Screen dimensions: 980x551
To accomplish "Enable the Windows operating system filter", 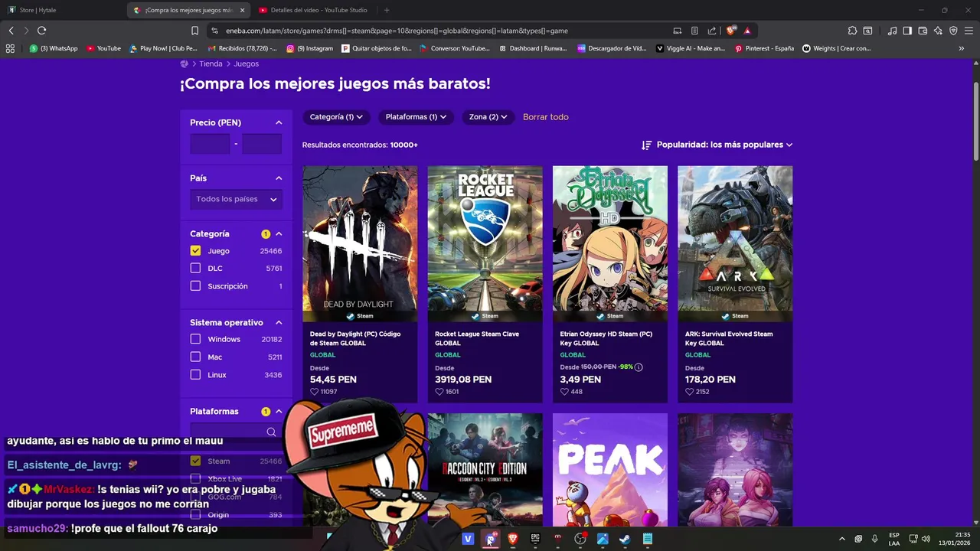I will (x=195, y=339).
